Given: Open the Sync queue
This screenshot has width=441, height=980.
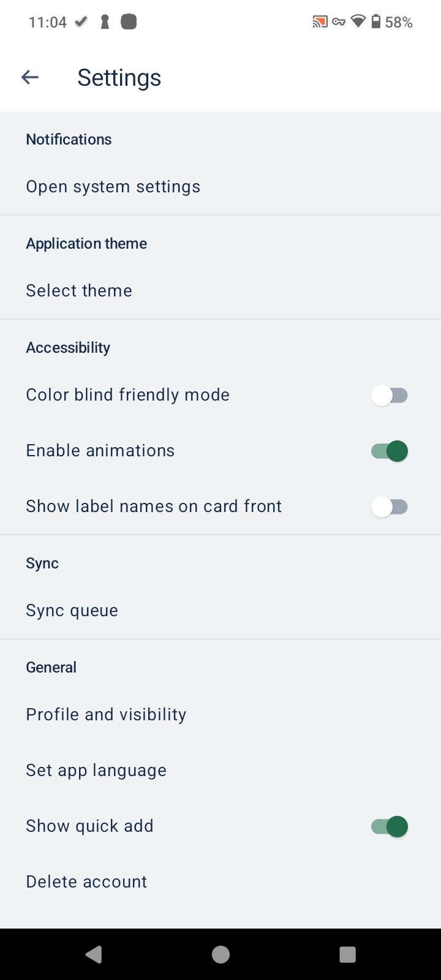Looking at the screenshot, I should pos(72,610).
